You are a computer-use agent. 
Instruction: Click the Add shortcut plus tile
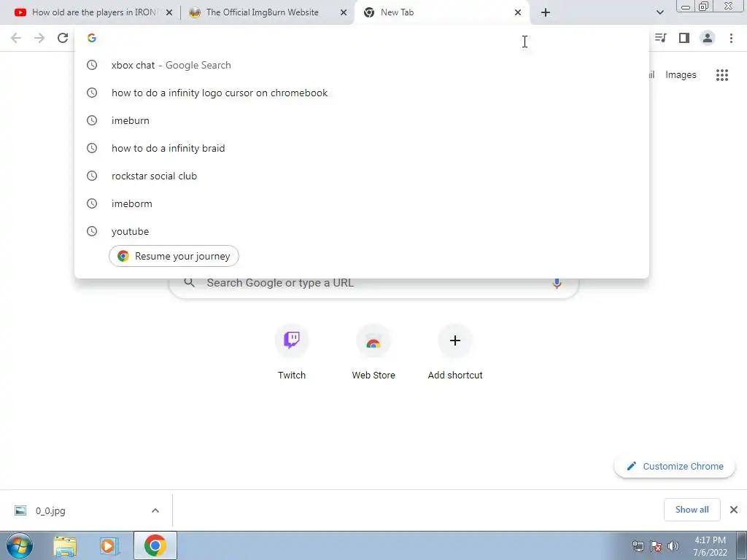pyautogui.click(x=455, y=341)
